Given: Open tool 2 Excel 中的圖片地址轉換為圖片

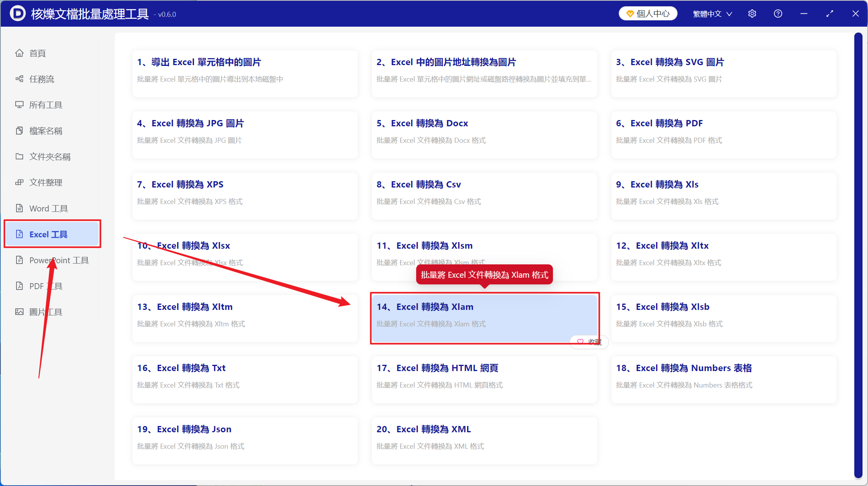Looking at the screenshot, I should [484, 73].
